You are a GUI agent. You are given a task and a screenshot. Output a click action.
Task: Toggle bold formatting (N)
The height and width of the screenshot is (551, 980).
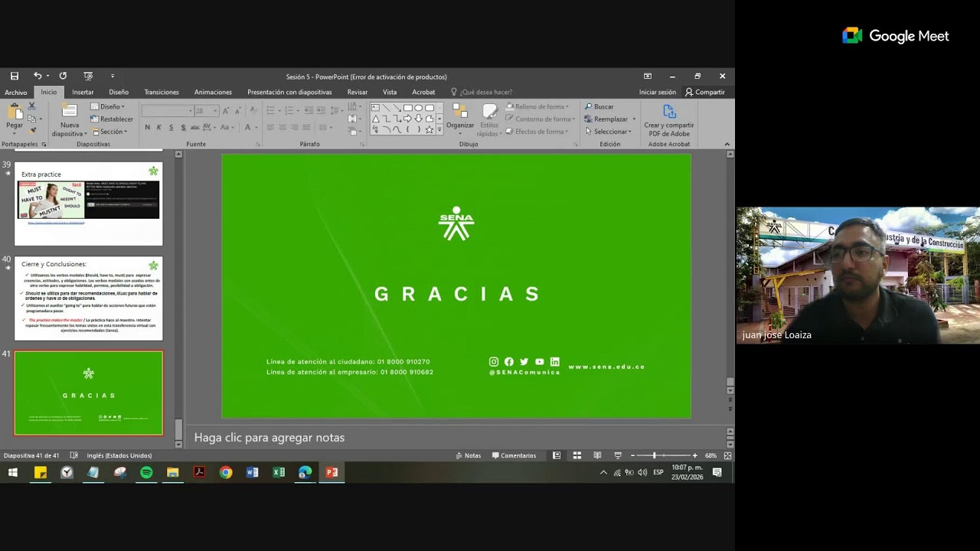coord(147,127)
